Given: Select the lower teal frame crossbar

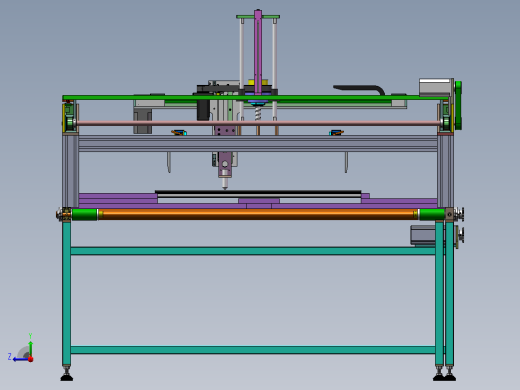Looking at the screenshot, I should pos(253,350).
